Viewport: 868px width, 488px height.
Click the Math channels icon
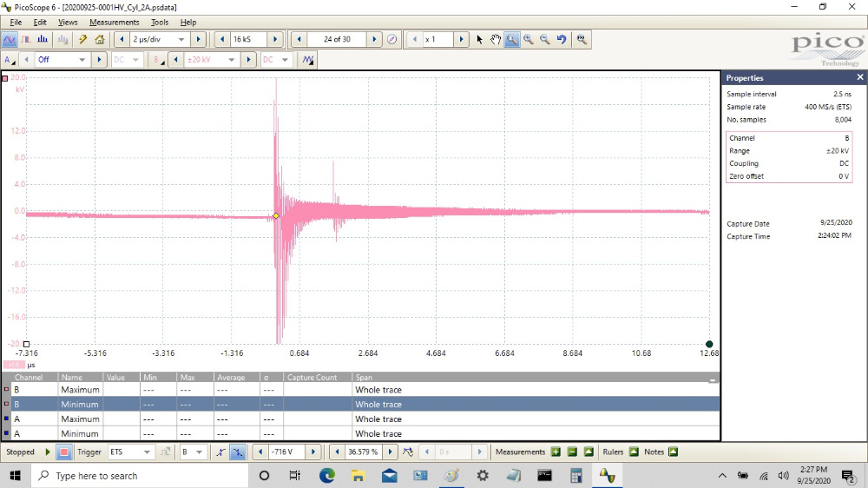click(x=307, y=60)
